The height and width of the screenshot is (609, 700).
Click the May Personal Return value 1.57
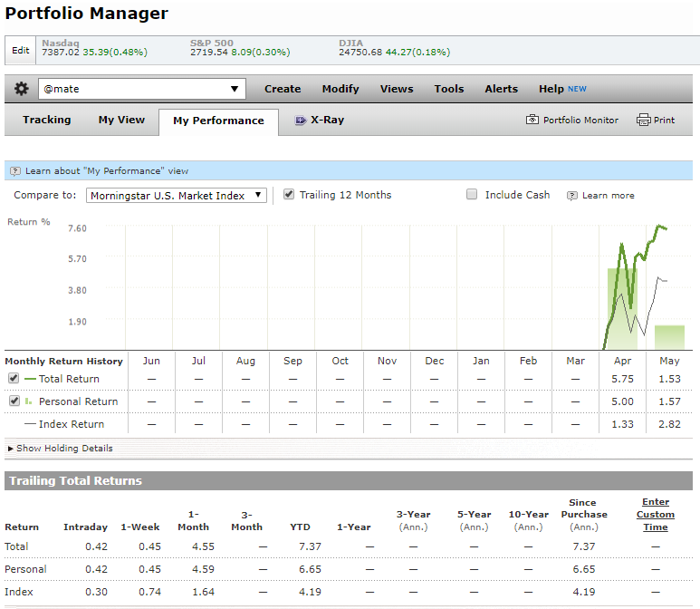(x=669, y=401)
